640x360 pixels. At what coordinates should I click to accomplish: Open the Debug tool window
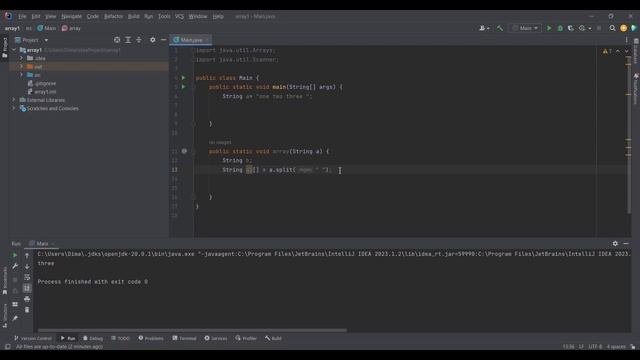(x=93, y=338)
